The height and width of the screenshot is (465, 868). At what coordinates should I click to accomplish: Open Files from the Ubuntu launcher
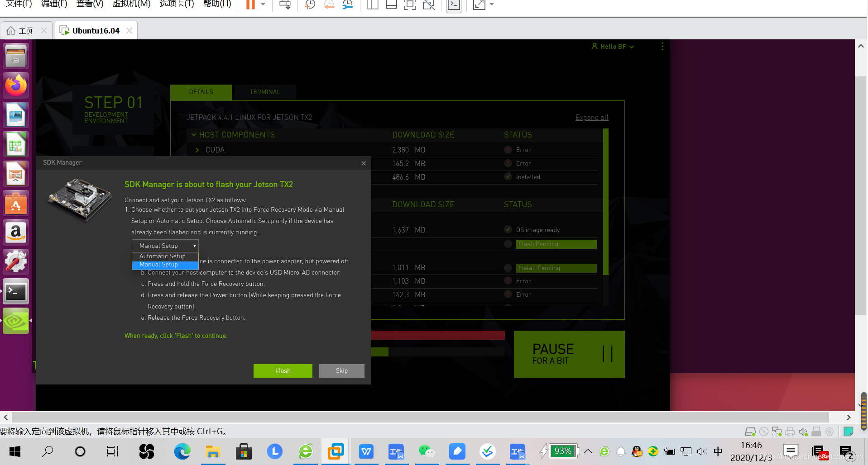tap(16, 56)
